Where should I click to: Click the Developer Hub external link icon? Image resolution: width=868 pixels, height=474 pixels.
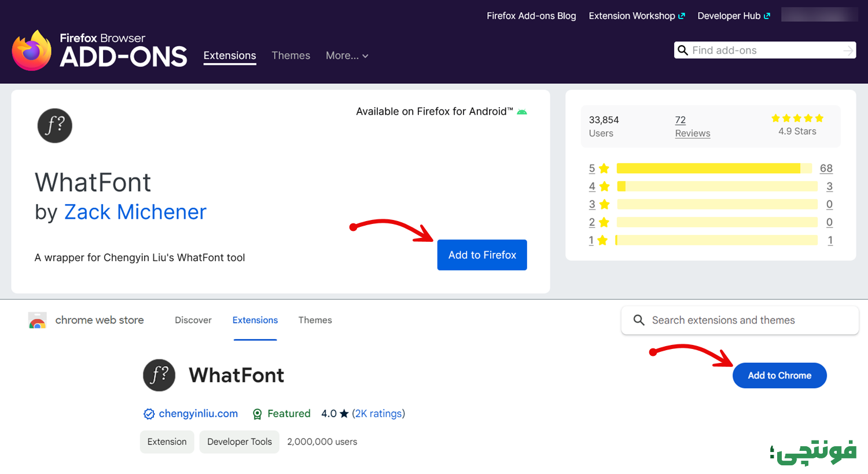pos(767,16)
